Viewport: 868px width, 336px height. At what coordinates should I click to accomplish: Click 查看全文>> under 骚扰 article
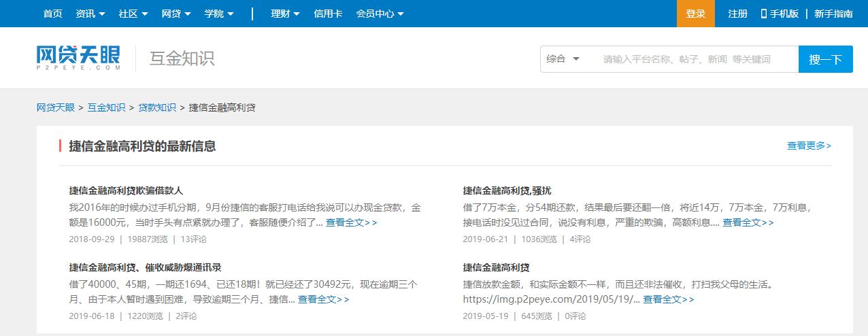(x=748, y=222)
